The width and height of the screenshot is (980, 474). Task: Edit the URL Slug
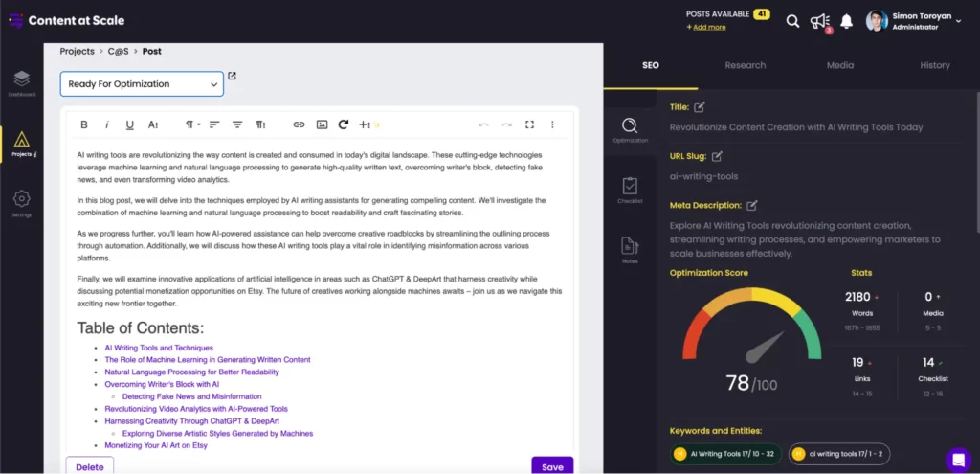(x=718, y=156)
